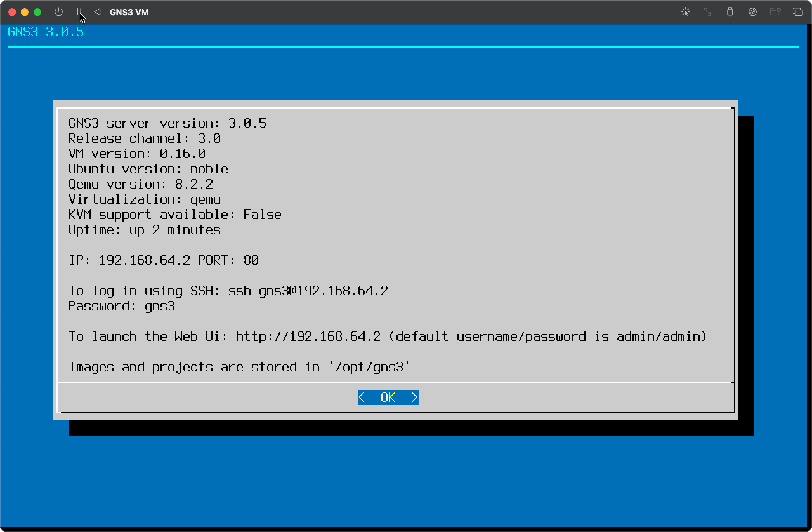Click the GNS3 3.0.5 header text
Image resolution: width=812 pixels, height=532 pixels.
pyautogui.click(x=46, y=32)
